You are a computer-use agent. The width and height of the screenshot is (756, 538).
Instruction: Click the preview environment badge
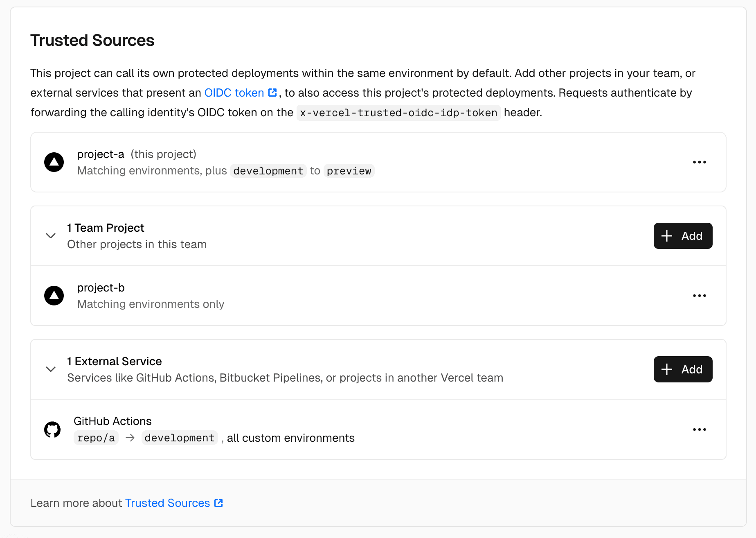click(x=349, y=171)
